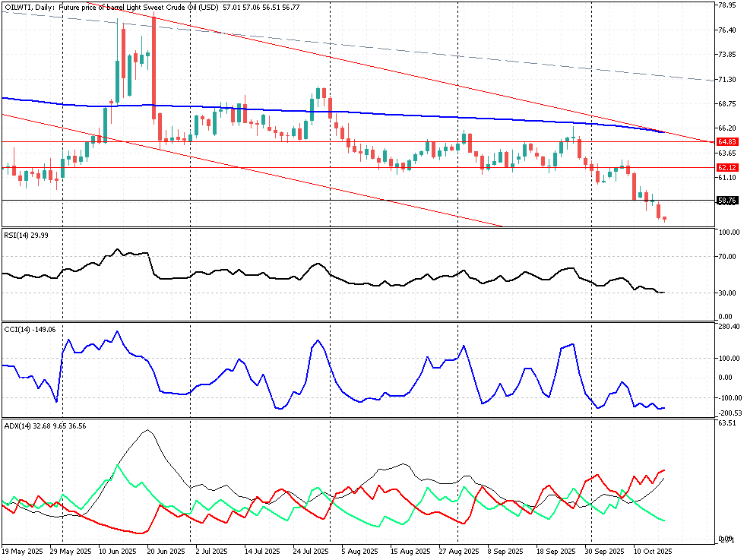Click the 78.95 value on price axis

727,5
